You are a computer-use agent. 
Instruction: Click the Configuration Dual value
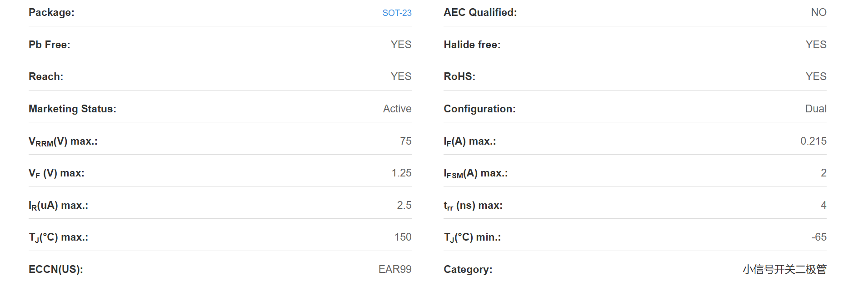pos(816,109)
